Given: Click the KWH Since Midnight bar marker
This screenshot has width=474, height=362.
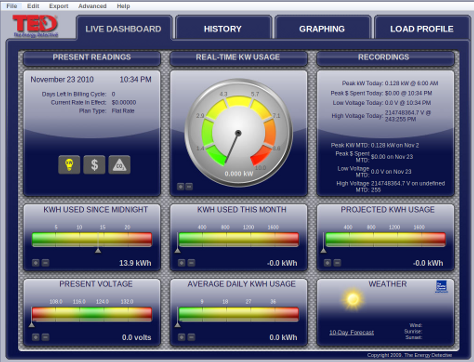Looking at the screenshot, I should 98,250.
